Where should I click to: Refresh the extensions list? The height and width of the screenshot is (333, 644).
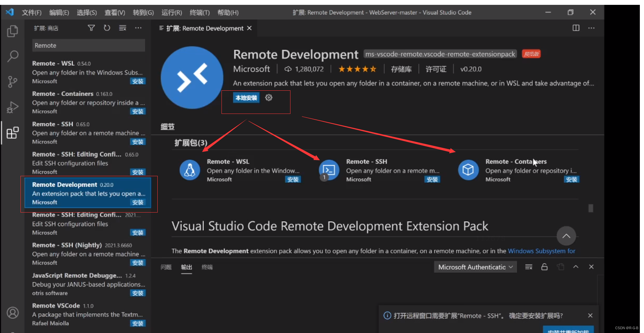107,28
